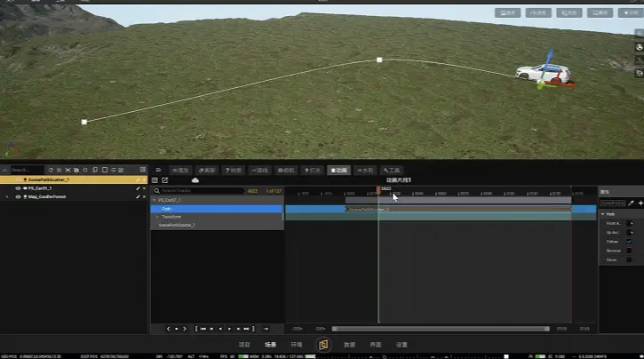
Task: Open the 材质 tab with the question-mark icon
Action: tap(233, 170)
